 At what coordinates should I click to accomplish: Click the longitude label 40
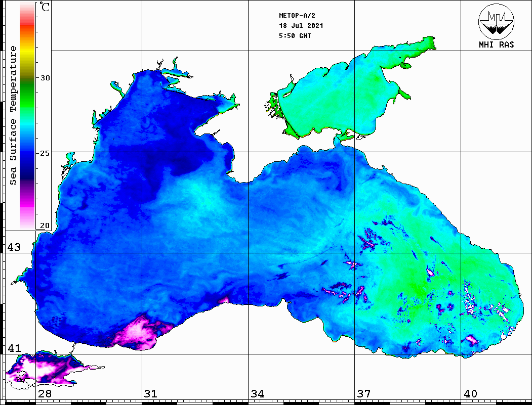click(470, 394)
